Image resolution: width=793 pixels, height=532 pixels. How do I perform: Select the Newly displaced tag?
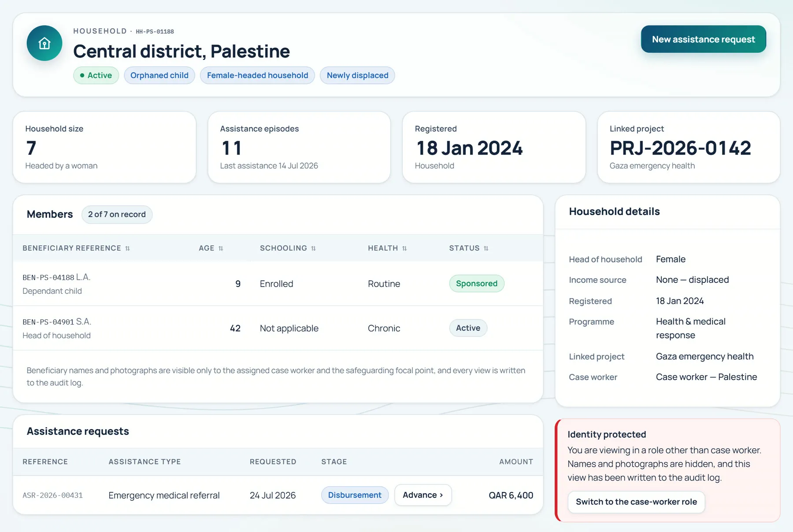(357, 75)
